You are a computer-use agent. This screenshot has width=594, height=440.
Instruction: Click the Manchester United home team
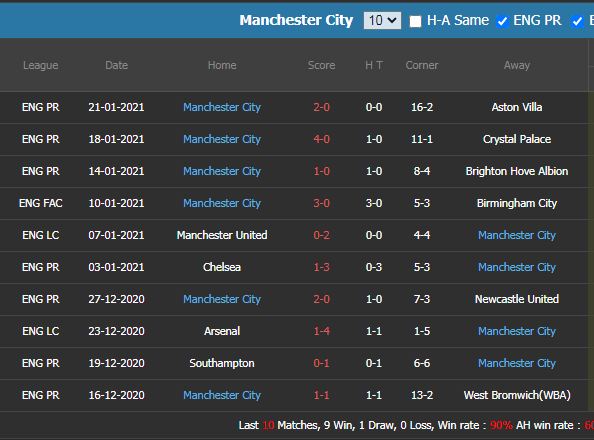pos(222,235)
